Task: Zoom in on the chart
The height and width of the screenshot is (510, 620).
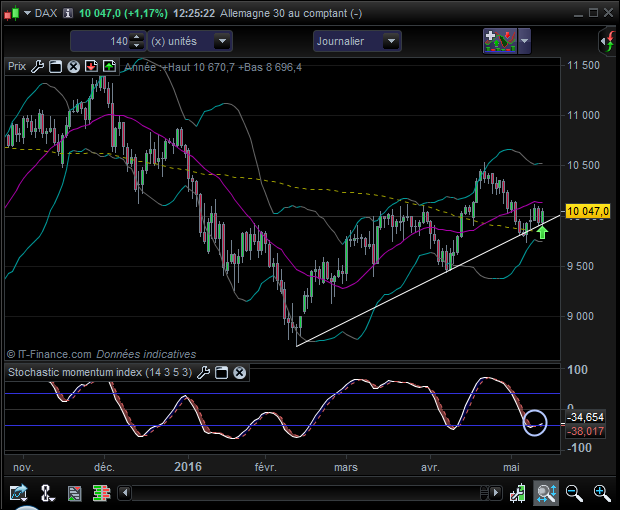Action: (x=602, y=492)
